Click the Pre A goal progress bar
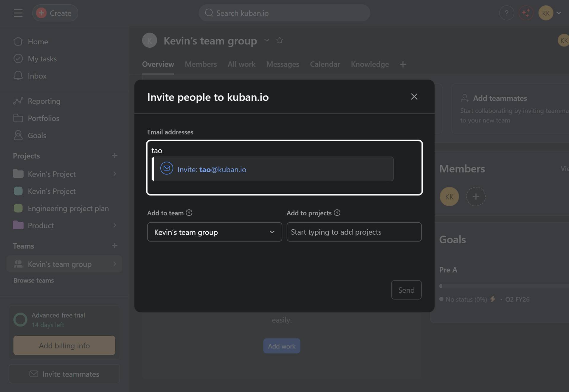Image resolution: width=569 pixels, height=392 pixels. (504, 286)
